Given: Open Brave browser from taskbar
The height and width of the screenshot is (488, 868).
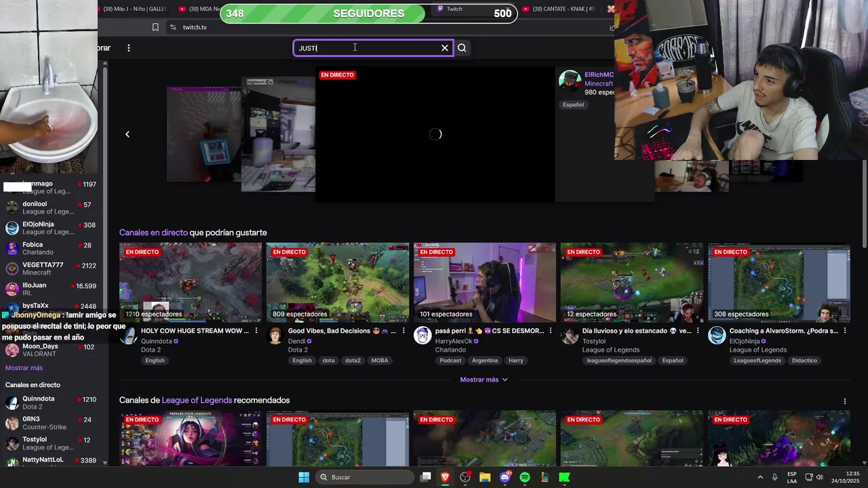Looking at the screenshot, I should 446,477.
